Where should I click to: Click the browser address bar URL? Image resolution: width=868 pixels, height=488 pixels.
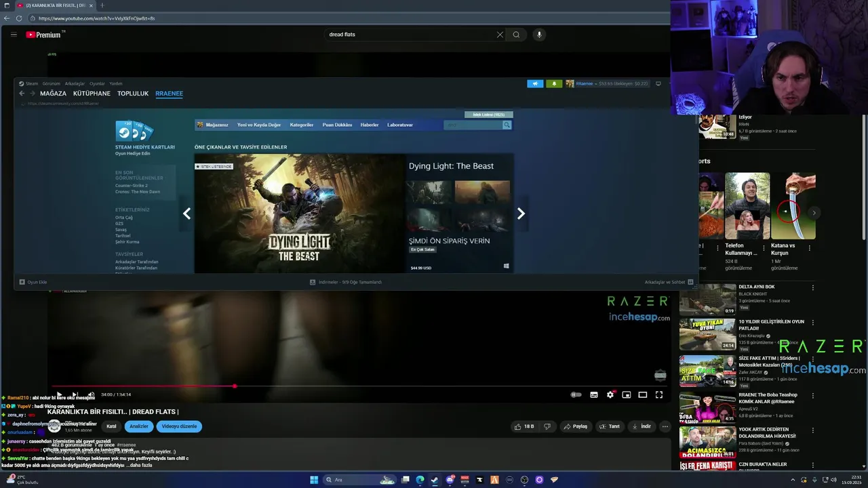click(97, 18)
